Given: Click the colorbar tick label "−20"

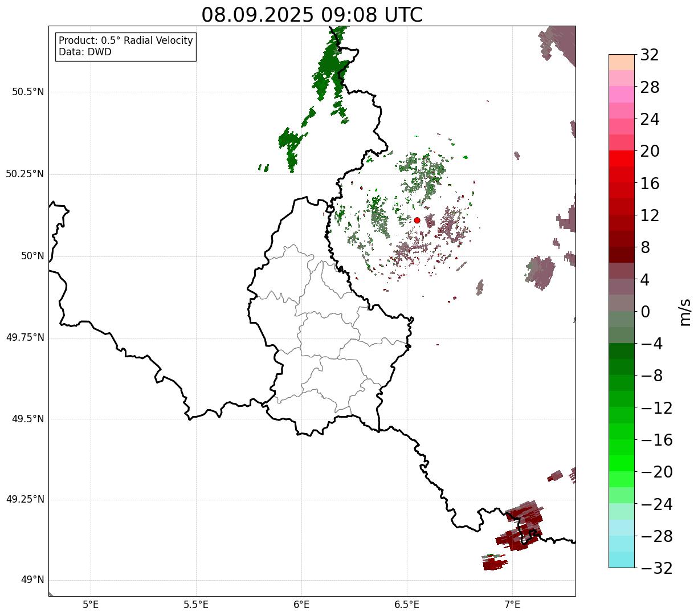Looking at the screenshot, I should coord(656,472).
